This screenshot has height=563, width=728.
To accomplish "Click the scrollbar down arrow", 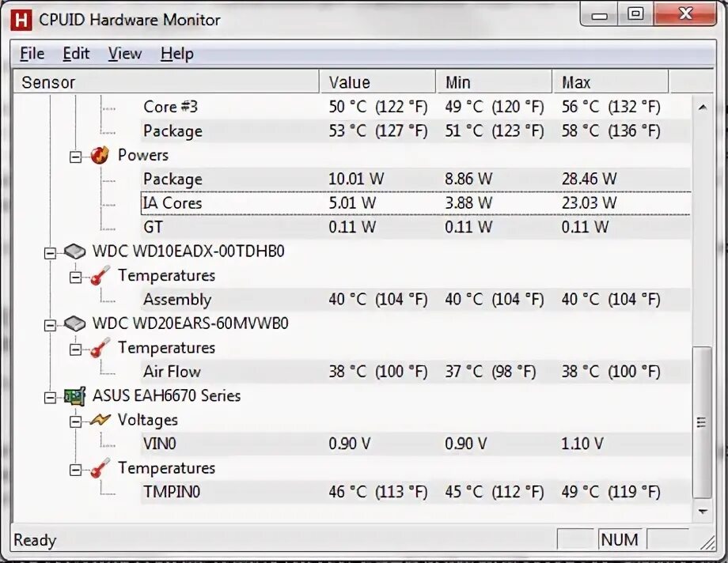I will coord(703,512).
